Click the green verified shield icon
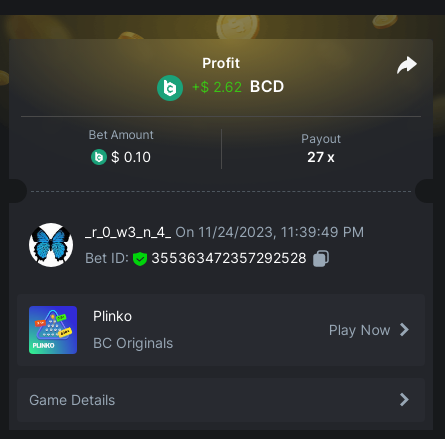Screen dimensions: 445x439 click(x=140, y=259)
